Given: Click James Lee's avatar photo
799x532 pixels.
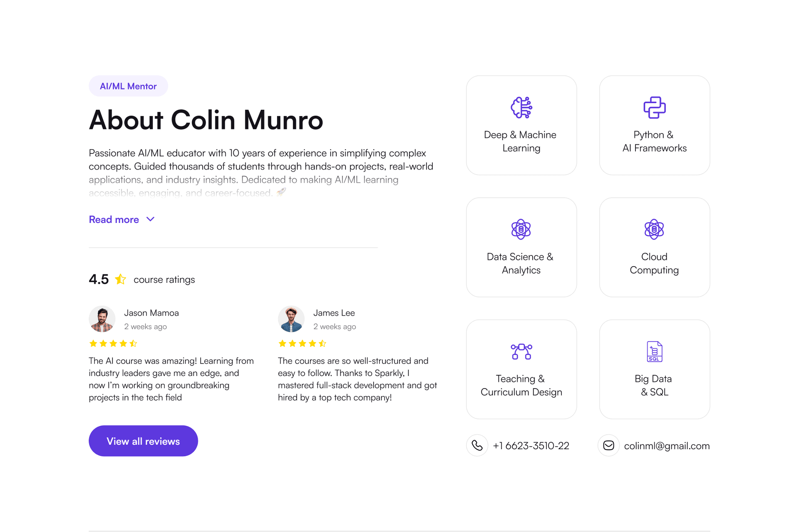Looking at the screenshot, I should pyautogui.click(x=291, y=319).
